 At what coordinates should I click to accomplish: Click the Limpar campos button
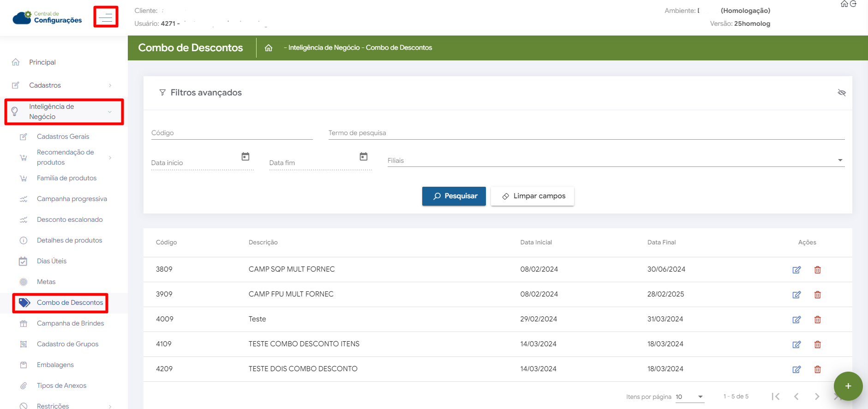[x=533, y=196]
